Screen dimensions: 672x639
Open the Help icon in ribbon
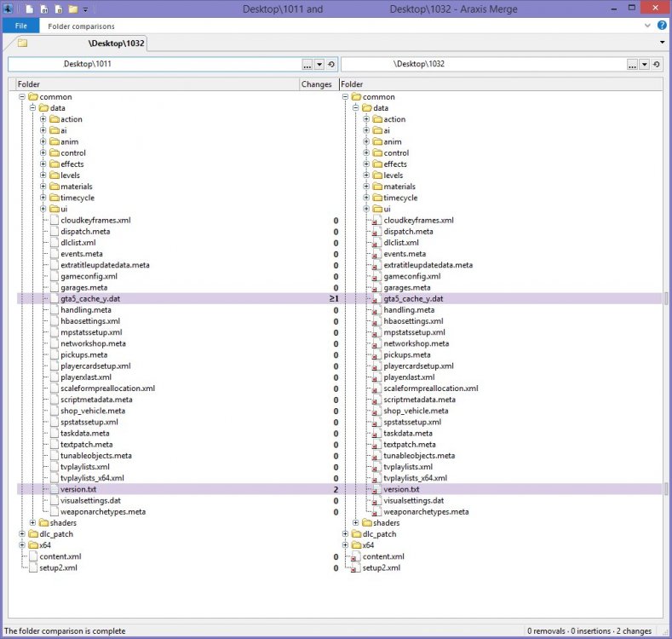(x=662, y=26)
